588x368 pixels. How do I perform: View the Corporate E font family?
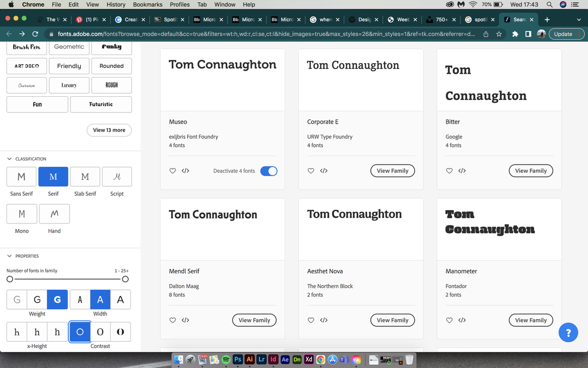coord(393,171)
